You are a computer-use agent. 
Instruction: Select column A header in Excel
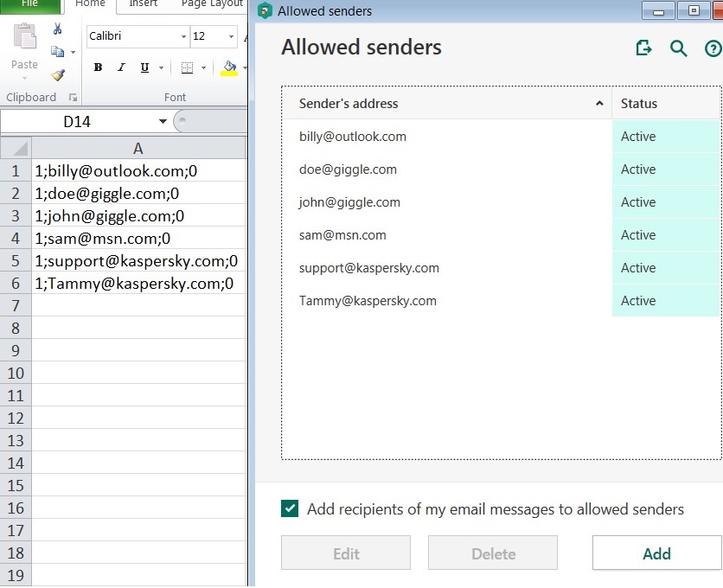tap(138, 148)
